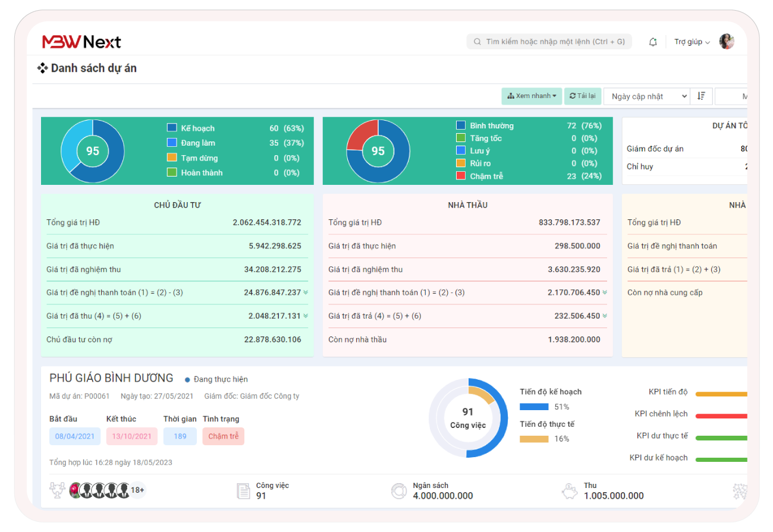Open the 18+ members badge
This screenshot has height=532, width=773.
pyautogui.click(x=137, y=490)
